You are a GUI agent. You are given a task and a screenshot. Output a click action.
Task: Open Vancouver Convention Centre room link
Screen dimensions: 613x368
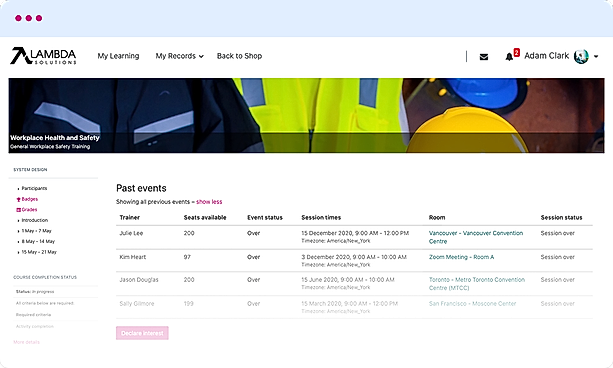pyautogui.click(x=476, y=237)
